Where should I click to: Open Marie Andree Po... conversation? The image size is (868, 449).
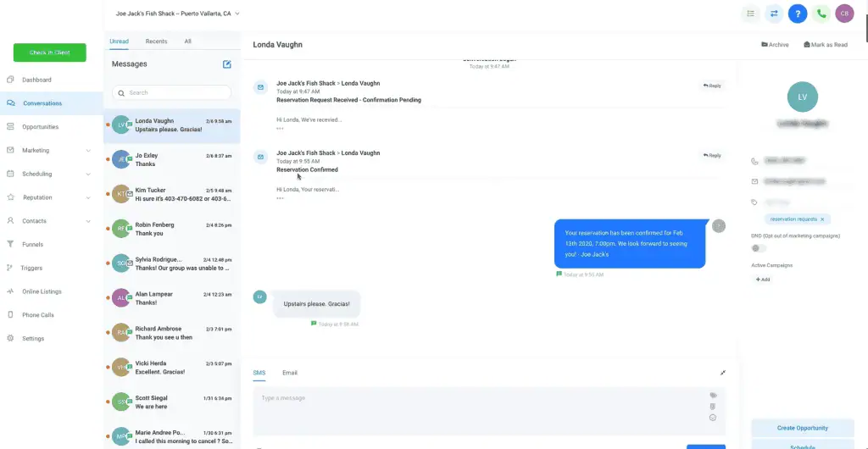(x=171, y=435)
